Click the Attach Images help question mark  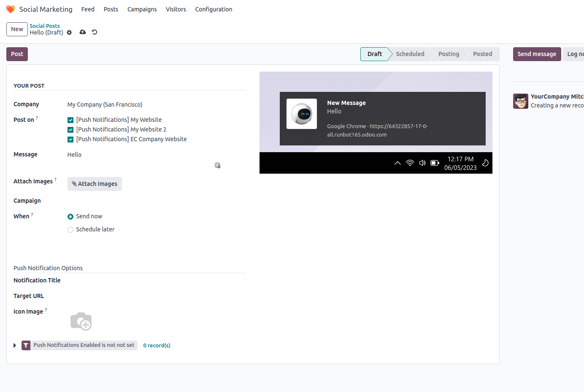(55, 180)
